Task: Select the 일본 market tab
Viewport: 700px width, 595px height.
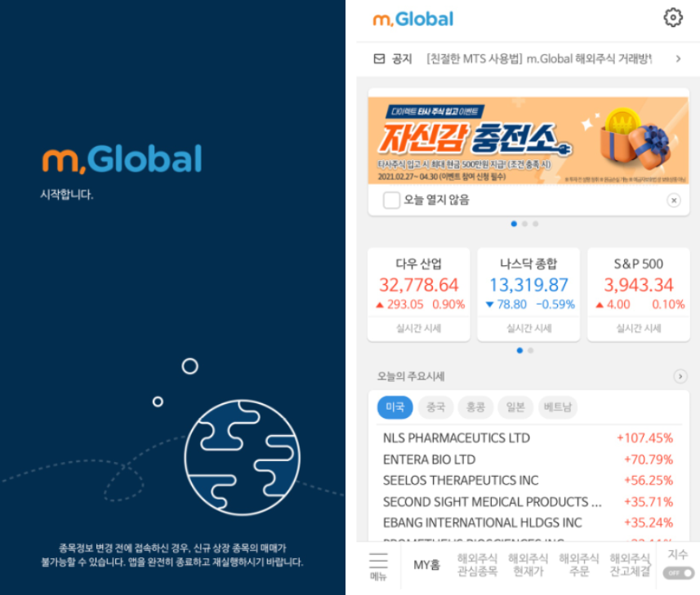Action: [x=515, y=406]
